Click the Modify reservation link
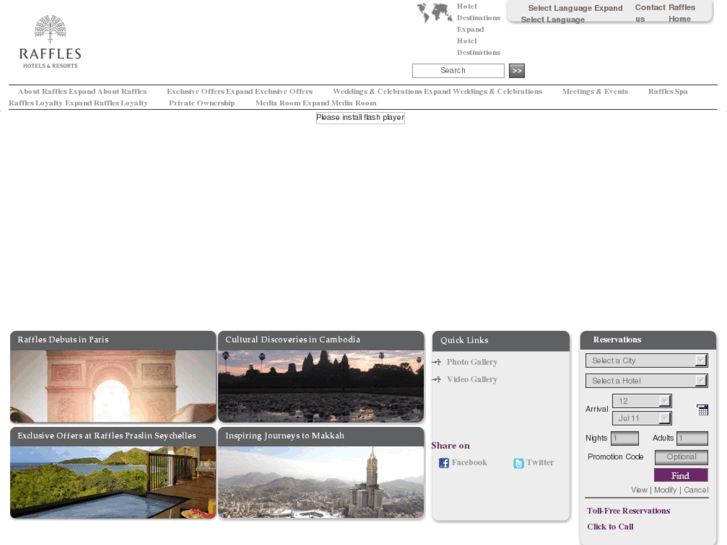Image resolution: width=727 pixels, height=545 pixels. pos(665,490)
